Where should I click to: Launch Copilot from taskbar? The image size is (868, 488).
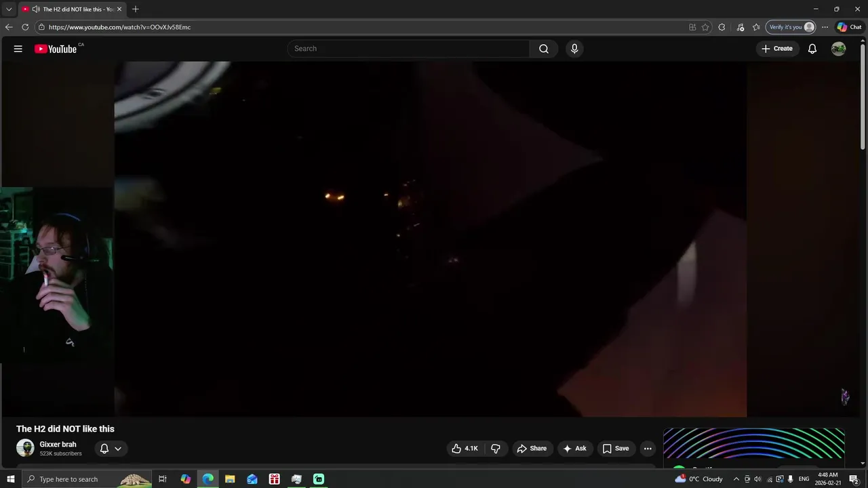[185, 479]
